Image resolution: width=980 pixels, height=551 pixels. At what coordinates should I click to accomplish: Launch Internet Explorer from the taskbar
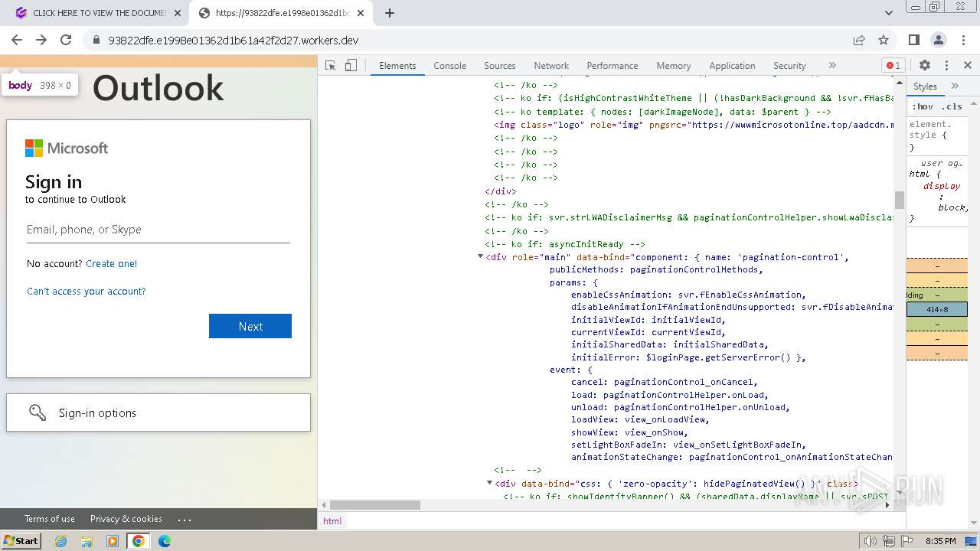point(61,541)
